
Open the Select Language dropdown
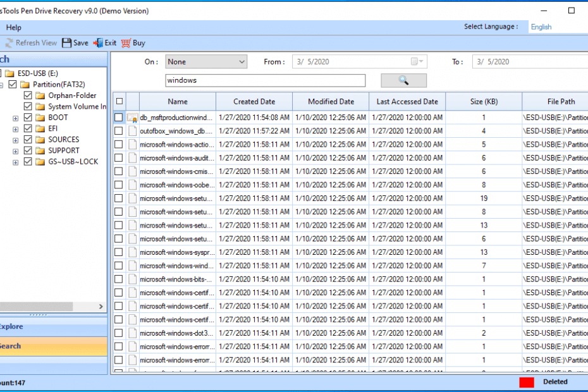[x=558, y=27]
